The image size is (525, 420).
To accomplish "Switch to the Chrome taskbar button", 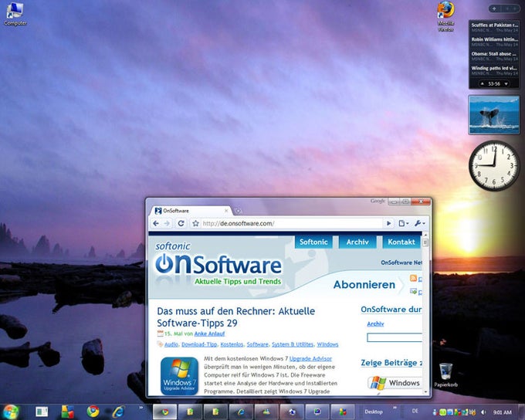I will [164, 412].
